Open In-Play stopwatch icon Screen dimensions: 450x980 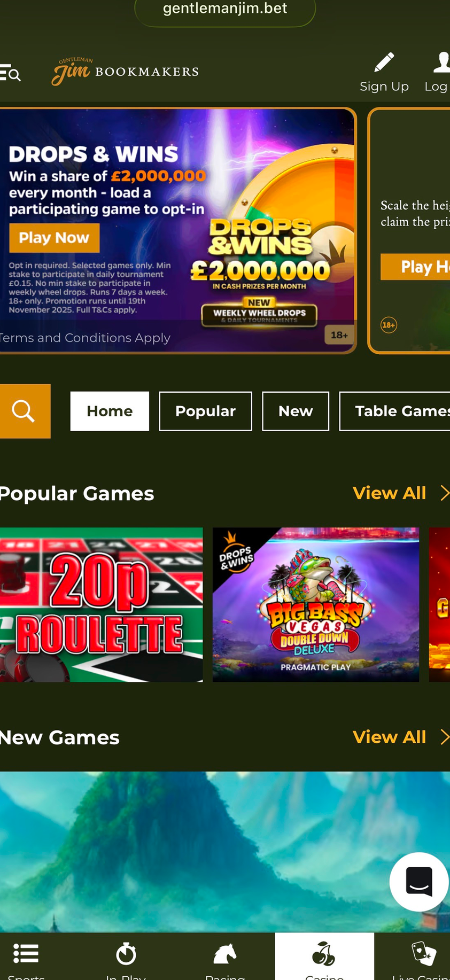pyautogui.click(x=126, y=954)
